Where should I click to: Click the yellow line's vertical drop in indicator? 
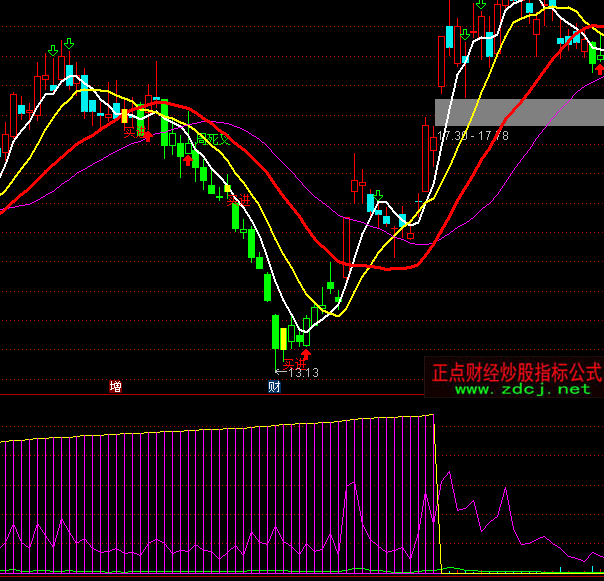tap(437, 490)
